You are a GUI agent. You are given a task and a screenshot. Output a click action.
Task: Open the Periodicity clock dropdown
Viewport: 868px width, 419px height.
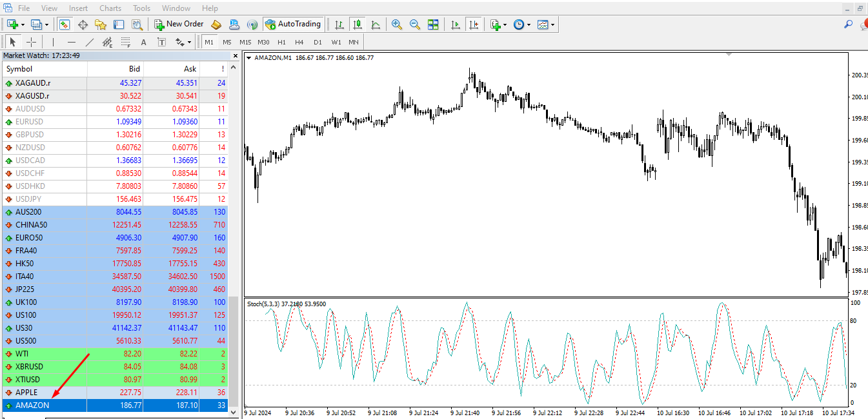click(529, 24)
